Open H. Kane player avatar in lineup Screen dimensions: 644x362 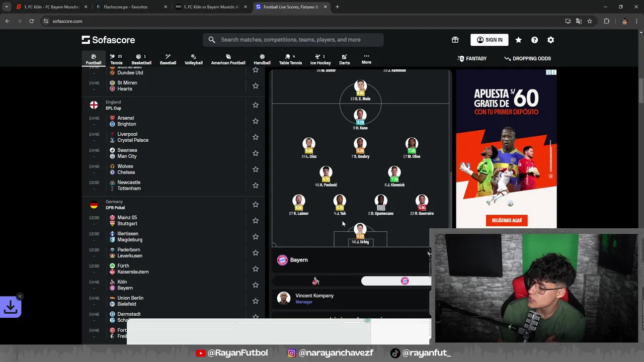(x=360, y=115)
